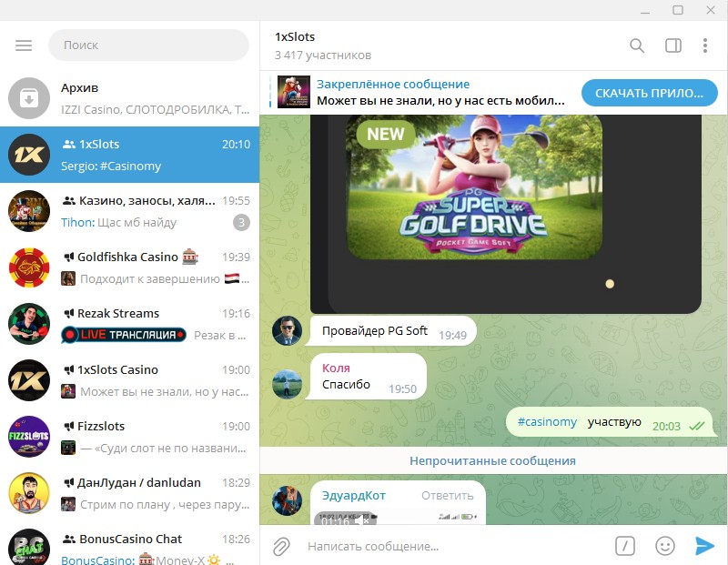
Task: Click Ответить on ЭдуардКот's message
Action: tap(447, 495)
